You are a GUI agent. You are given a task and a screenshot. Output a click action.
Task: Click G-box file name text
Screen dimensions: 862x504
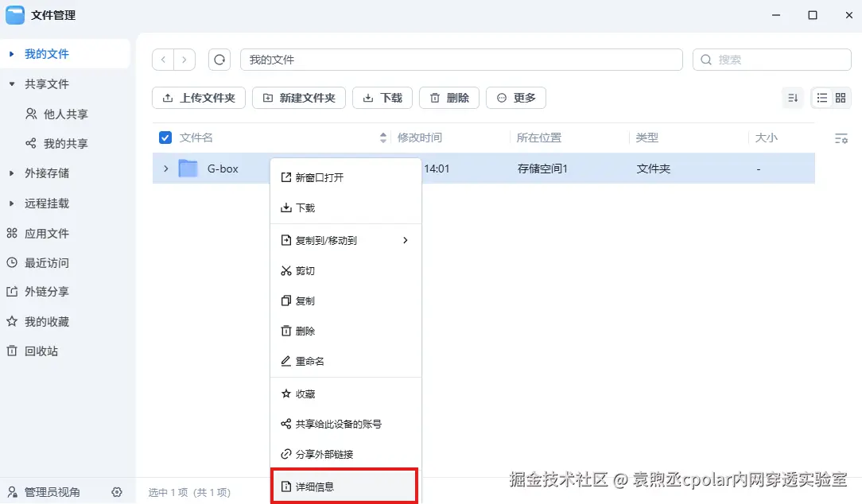[x=223, y=169]
